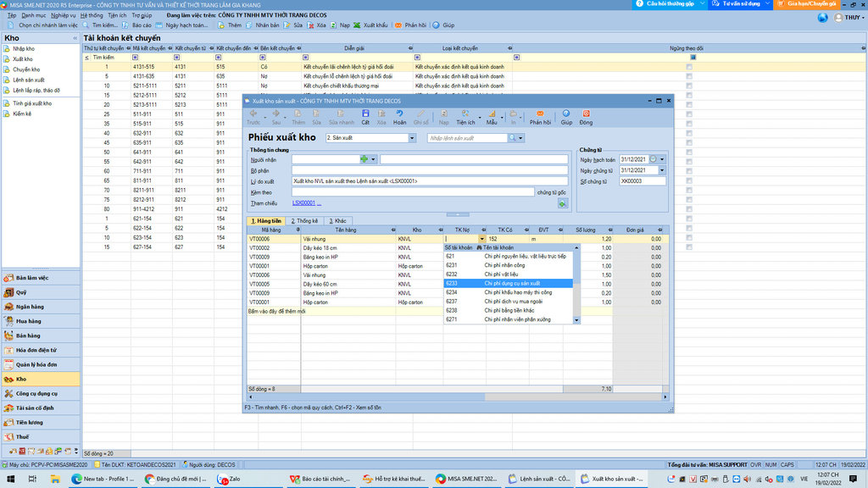Open Zalo from the Windows taskbar

point(229,479)
